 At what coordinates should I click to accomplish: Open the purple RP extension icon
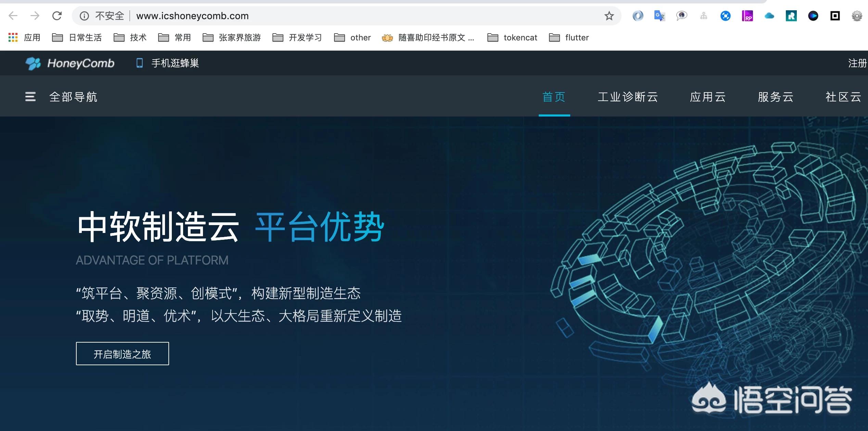click(747, 16)
